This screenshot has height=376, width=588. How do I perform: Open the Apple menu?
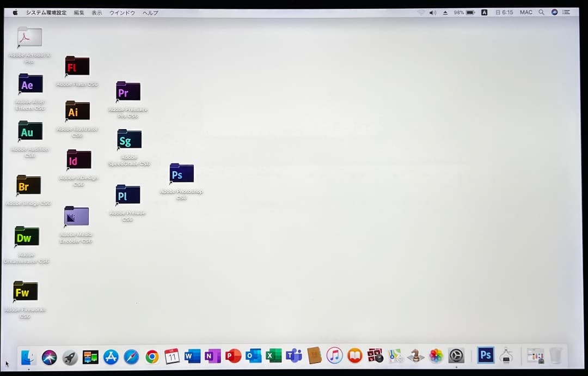pyautogui.click(x=15, y=11)
